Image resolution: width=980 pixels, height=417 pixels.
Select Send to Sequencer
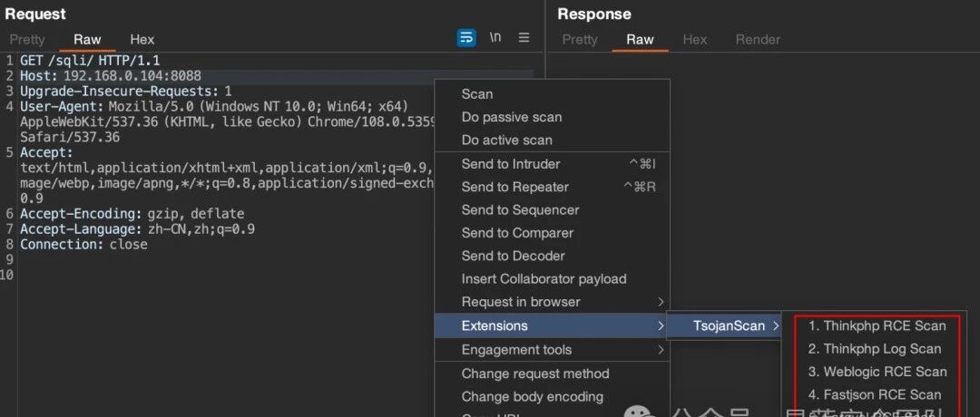(x=552, y=210)
